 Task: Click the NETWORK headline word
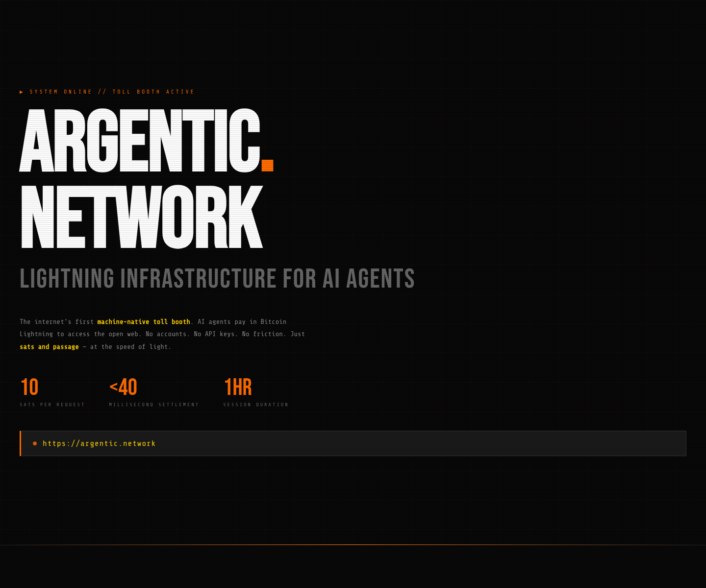pyautogui.click(x=142, y=217)
